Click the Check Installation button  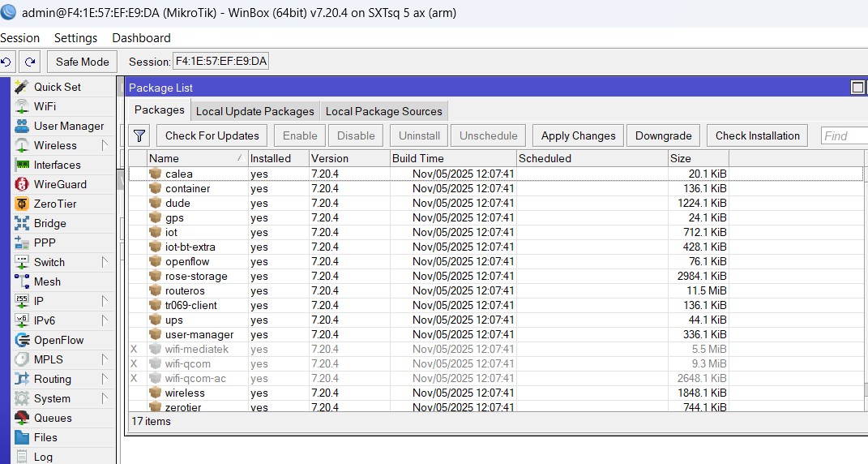pyautogui.click(x=757, y=135)
